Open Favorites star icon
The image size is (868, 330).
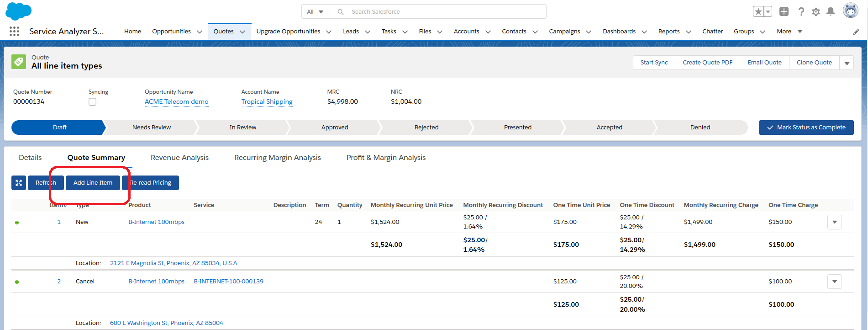click(x=758, y=11)
